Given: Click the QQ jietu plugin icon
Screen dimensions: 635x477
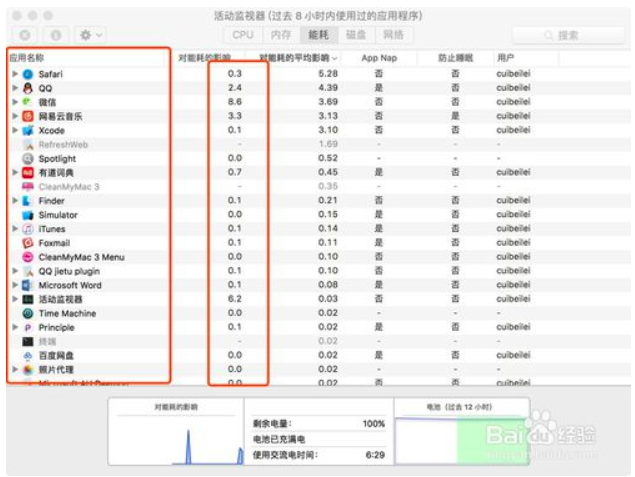Looking at the screenshot, I should pos(28,271).
